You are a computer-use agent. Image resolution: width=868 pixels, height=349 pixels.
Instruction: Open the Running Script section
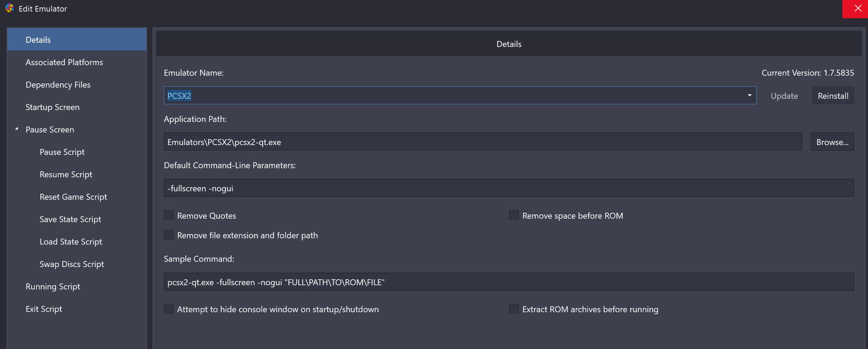(x=77, y=286)
